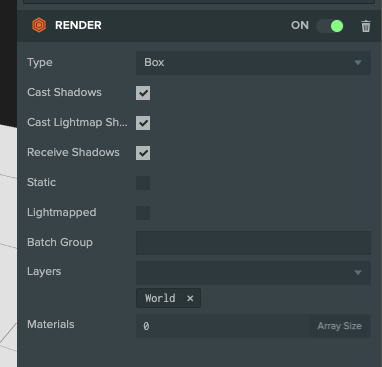
Task: Click the Batch Group label
Action: coord(60,242)
